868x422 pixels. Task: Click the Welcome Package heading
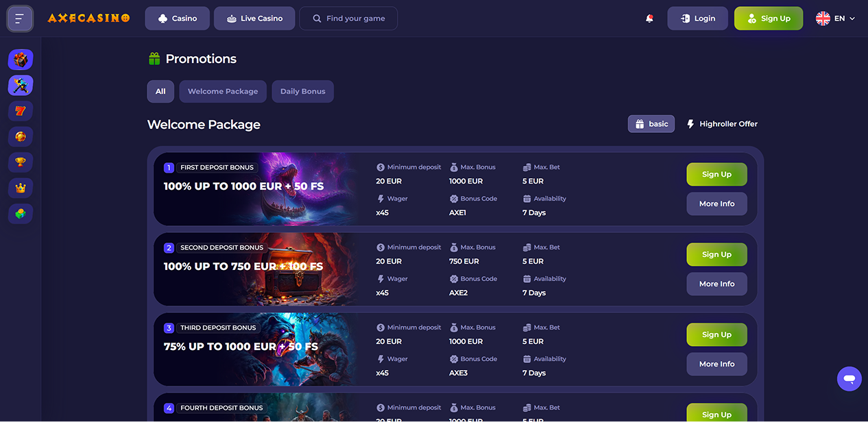(204, 125)
